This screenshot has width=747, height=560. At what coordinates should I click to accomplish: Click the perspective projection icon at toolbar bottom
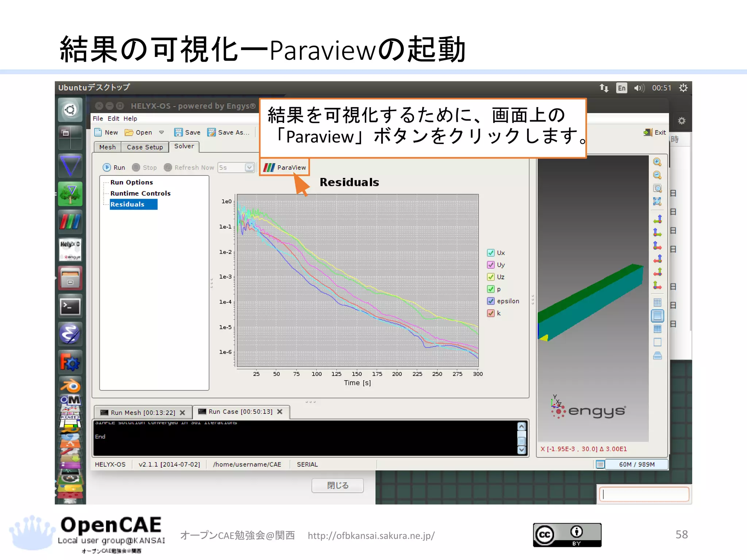pos(657,356)
